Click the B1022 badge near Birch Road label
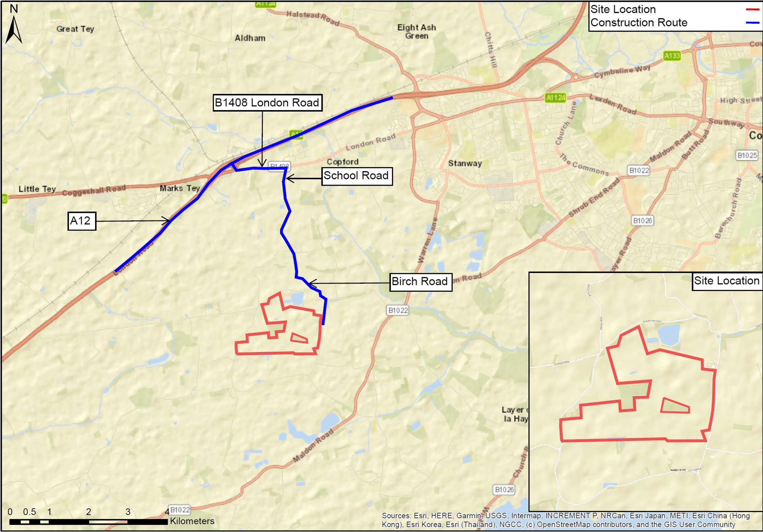The image size is (763, 532). (398, 310)
